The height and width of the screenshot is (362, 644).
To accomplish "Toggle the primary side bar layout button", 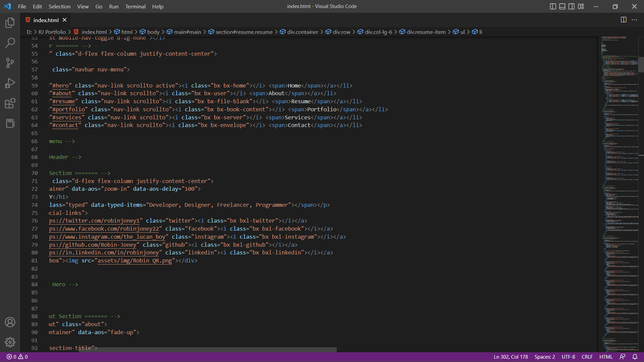I will pos(553,6).
